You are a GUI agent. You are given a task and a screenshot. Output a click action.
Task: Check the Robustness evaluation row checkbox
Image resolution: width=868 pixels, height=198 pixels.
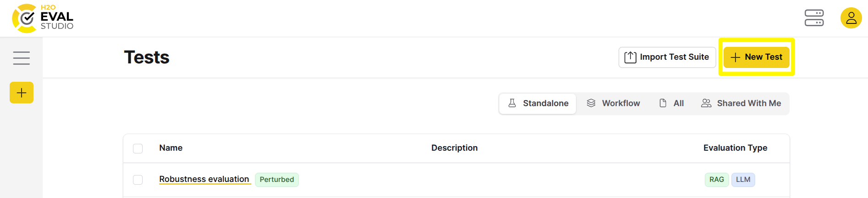(x=138, y=180)
